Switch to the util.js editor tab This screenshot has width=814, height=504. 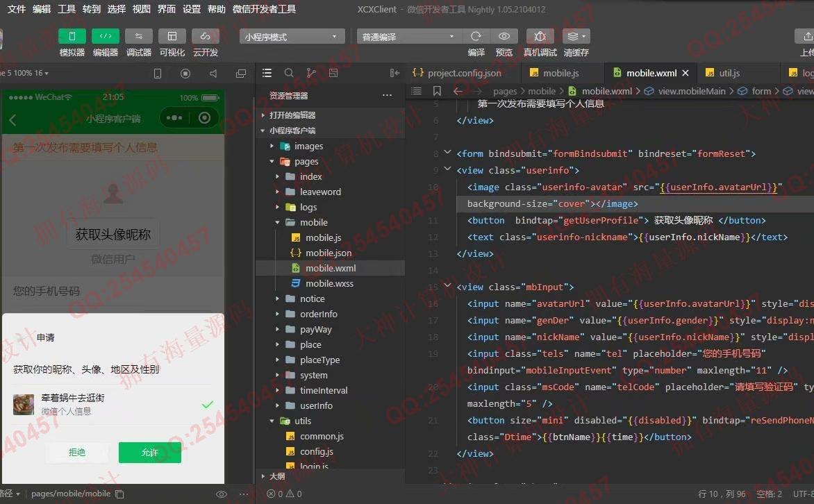(729, 73)
